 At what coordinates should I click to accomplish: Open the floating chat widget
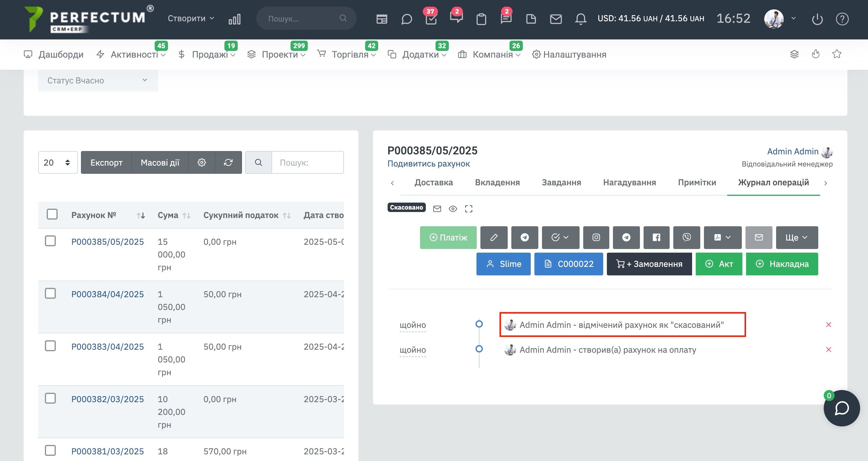841,408
